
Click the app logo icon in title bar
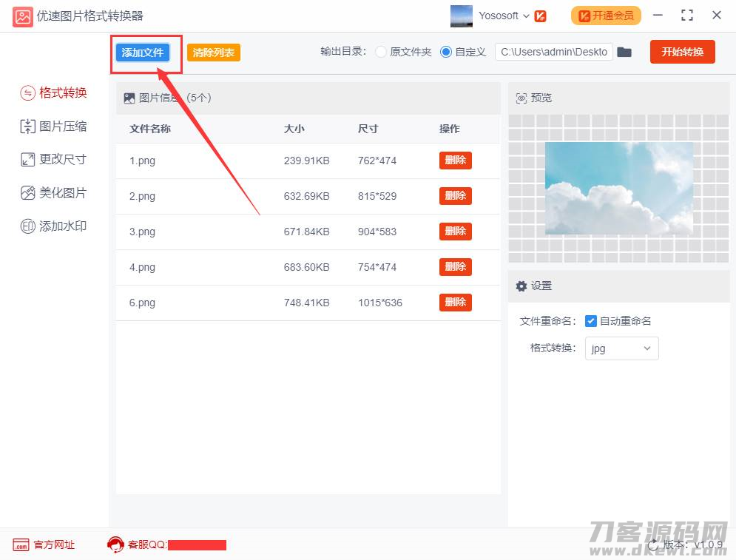(22, 16)
